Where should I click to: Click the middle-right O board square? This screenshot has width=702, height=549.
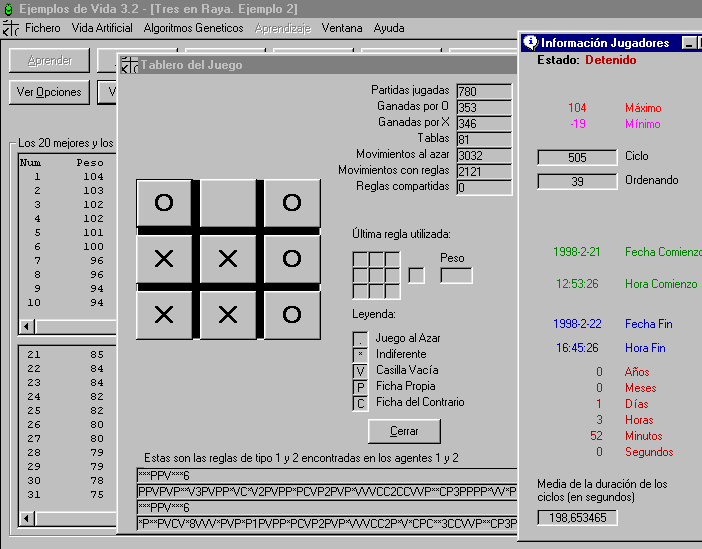tap(292, 259)
